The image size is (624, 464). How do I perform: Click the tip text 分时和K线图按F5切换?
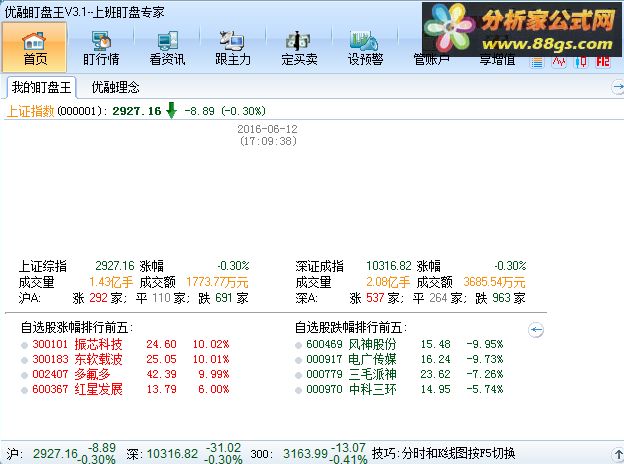[x=458, y=453]
